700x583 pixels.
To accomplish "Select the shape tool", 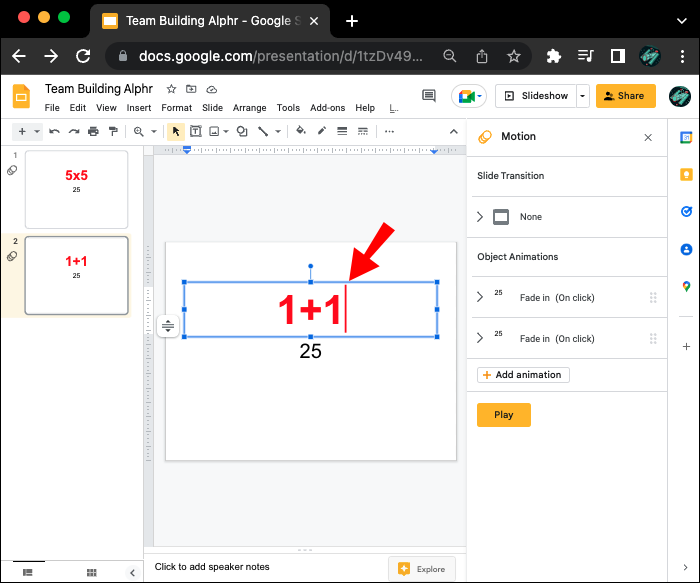I will click(x=242, y=131).
